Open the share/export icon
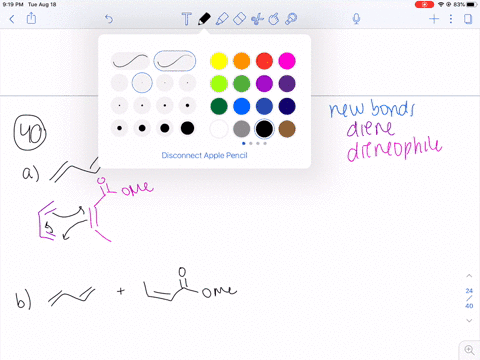Image resolution: width=480 pixels, height=360 pixels. pyautogui.click(x=31, y=18)
